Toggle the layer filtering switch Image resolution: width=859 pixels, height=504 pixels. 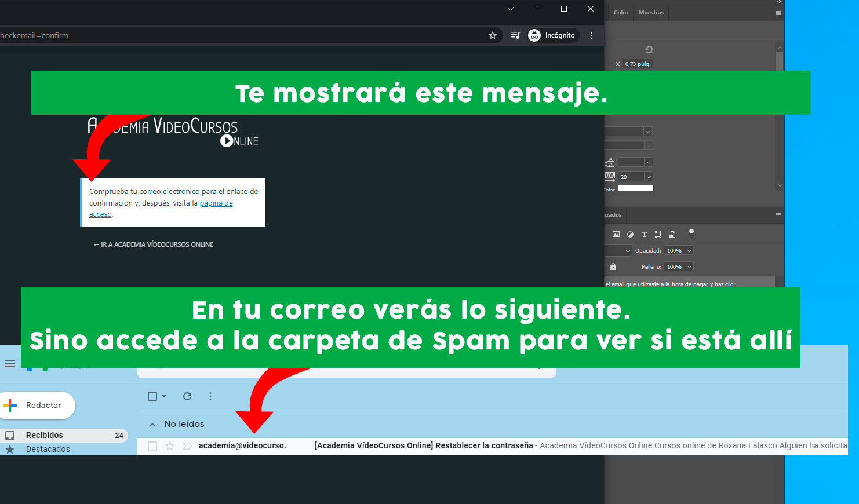click(691, 233)
